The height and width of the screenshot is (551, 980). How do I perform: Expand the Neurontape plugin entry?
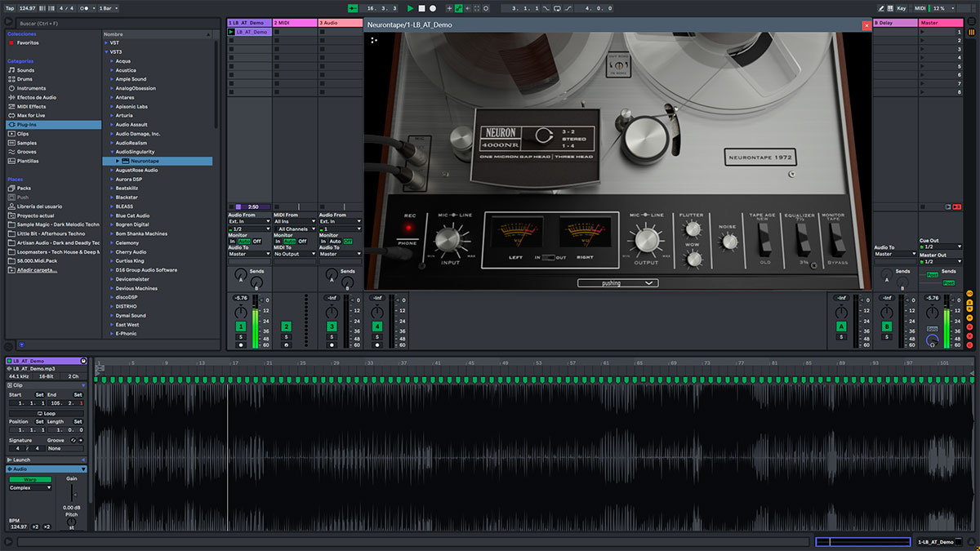(x=118, y=161)
